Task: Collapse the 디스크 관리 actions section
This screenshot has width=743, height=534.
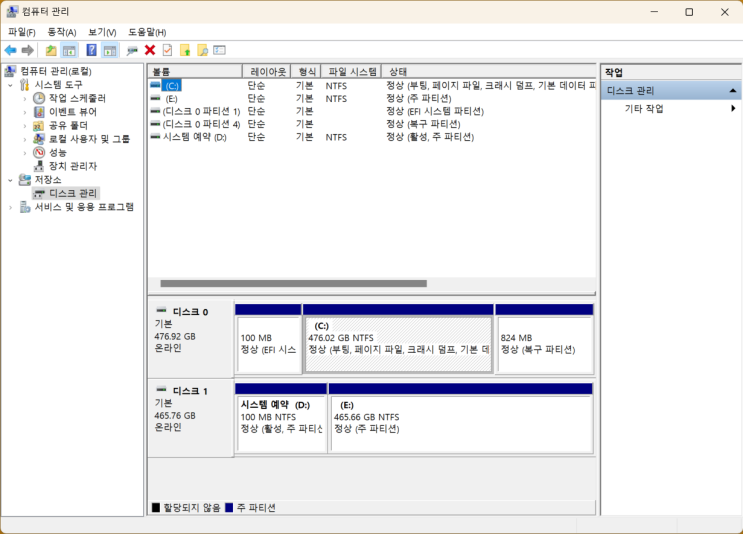Action: pos(733,91)
